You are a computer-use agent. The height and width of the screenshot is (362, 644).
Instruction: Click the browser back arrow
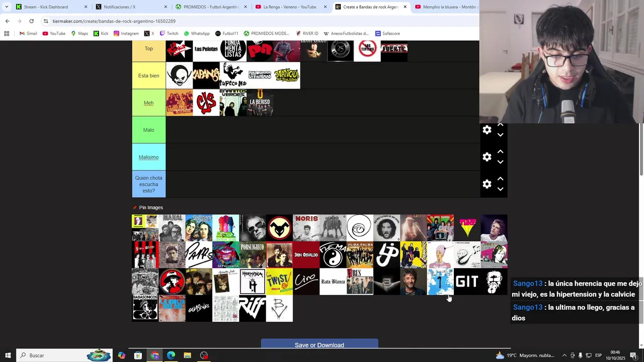[7, 21]
